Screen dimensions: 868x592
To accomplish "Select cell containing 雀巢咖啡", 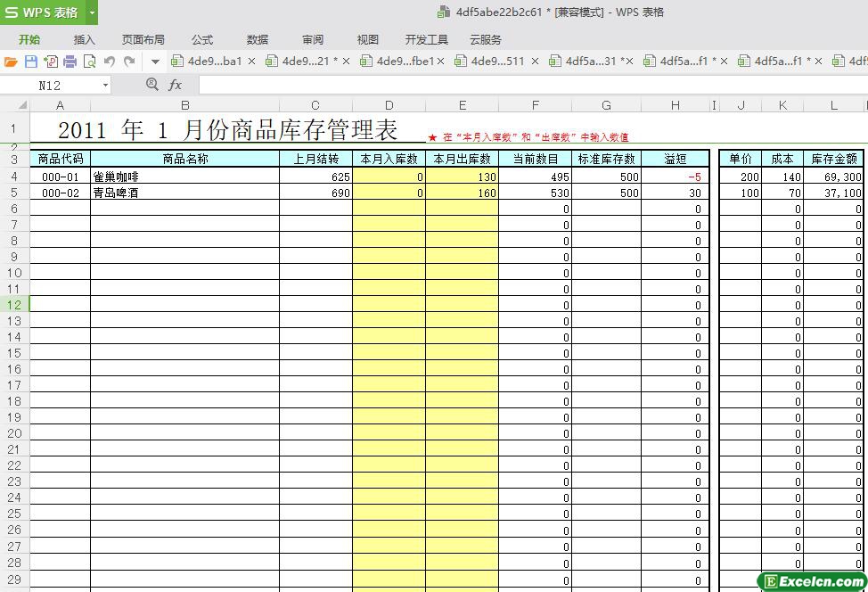I will pos(184,177).
